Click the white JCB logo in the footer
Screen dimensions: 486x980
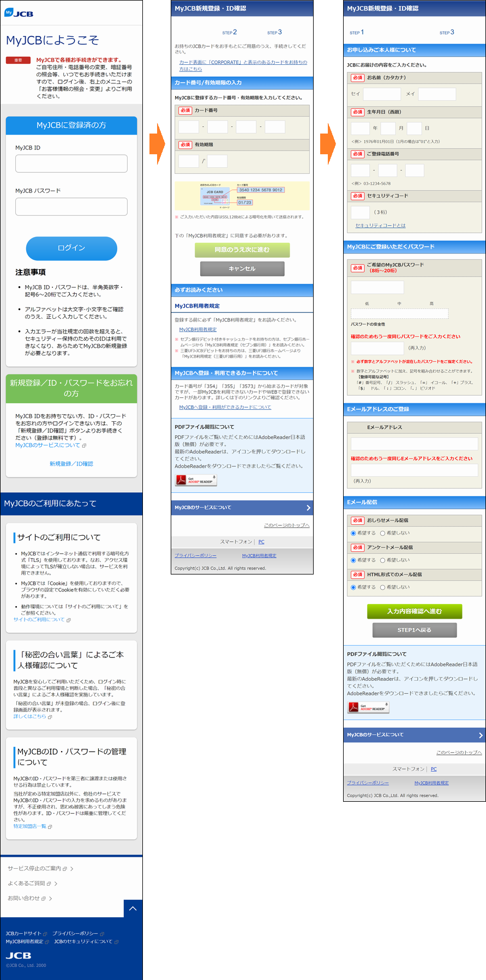pyautogui.click(x=19, y=955)
